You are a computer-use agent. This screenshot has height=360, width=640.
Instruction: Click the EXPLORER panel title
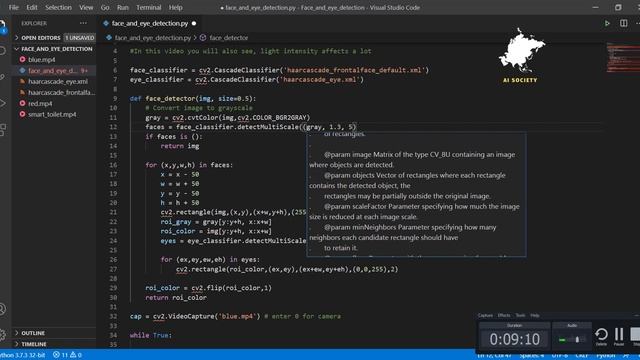[34, 23]
